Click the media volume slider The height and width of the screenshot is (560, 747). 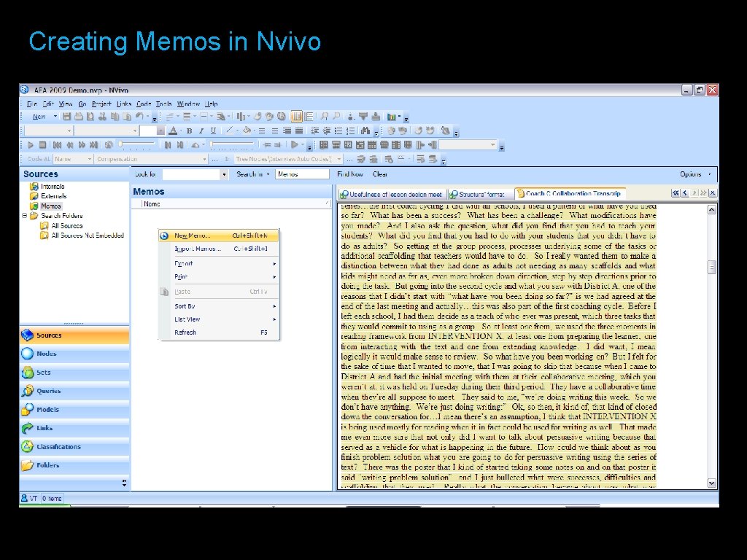[x=136, y=144]
